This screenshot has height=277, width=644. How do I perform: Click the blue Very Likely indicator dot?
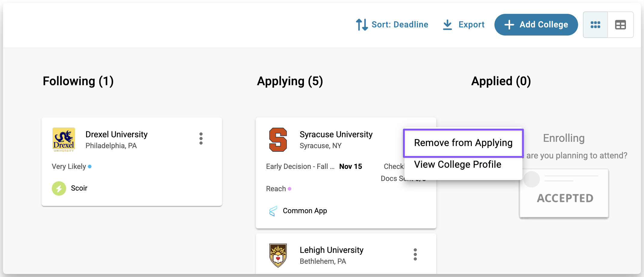tap(90, 167)
